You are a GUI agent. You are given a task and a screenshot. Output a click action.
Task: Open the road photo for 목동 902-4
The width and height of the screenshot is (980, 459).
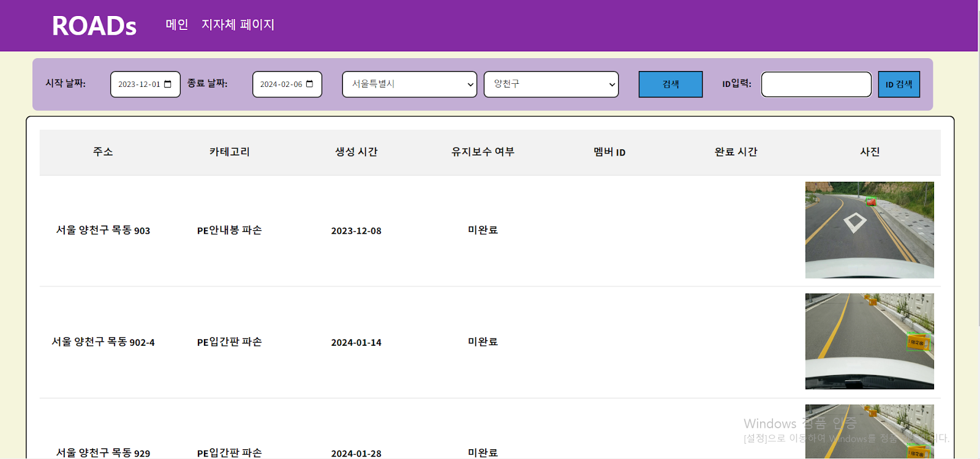870,341
